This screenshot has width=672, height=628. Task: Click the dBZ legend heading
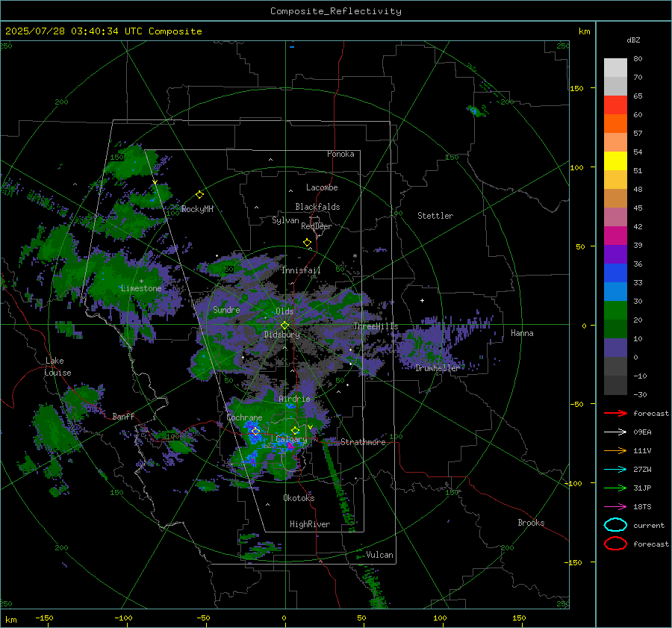[633, 40]
